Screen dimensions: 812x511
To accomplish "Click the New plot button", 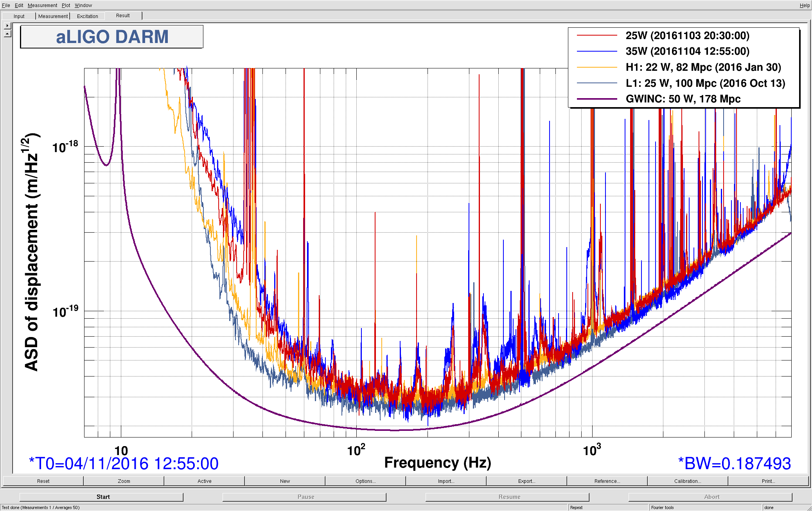I will [285, 481].
